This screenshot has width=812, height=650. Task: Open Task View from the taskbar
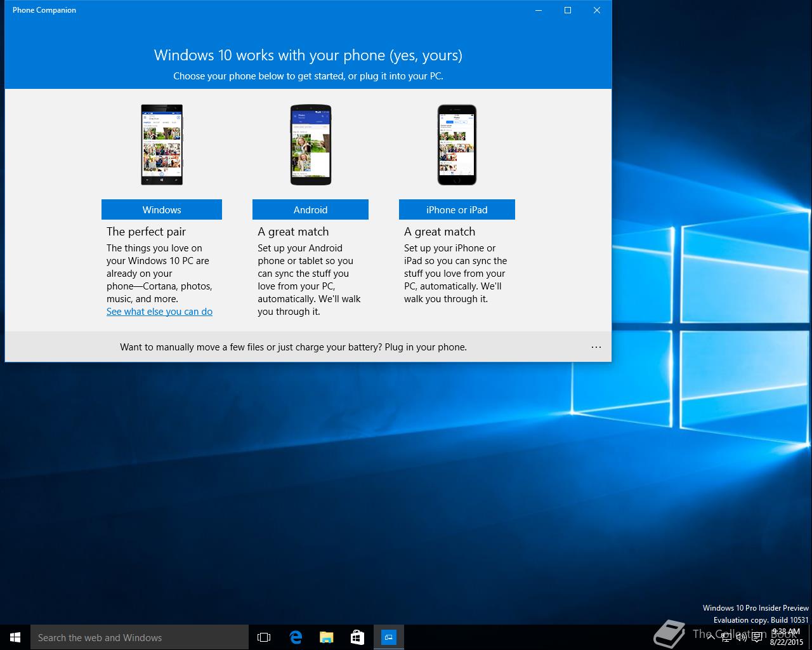264,637
